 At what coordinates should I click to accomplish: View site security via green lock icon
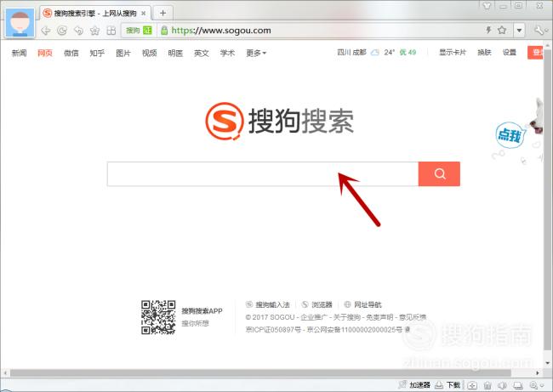[x=164, y=31]
